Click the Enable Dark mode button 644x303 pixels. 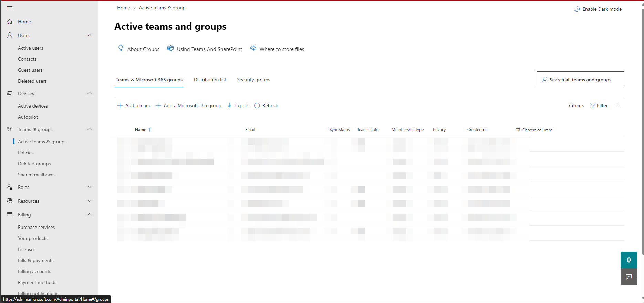click(598, 9)
